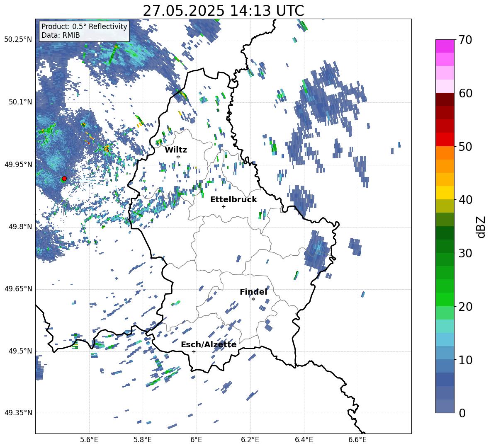491x448 pixels.
Task: Click the plot title 27.05.2025 14:13 UTC
Action: click(x=223, y=11)
